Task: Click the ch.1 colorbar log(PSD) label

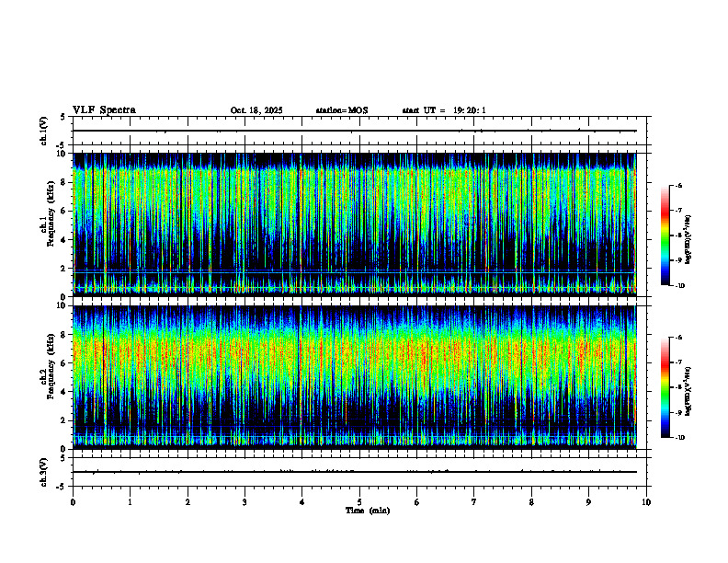Action: coord(688,239)
